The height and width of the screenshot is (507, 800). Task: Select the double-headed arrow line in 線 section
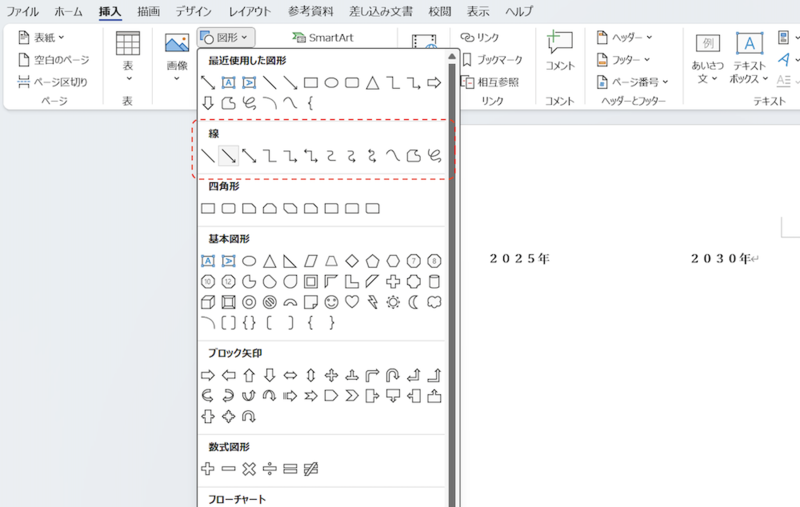(249, 156)
